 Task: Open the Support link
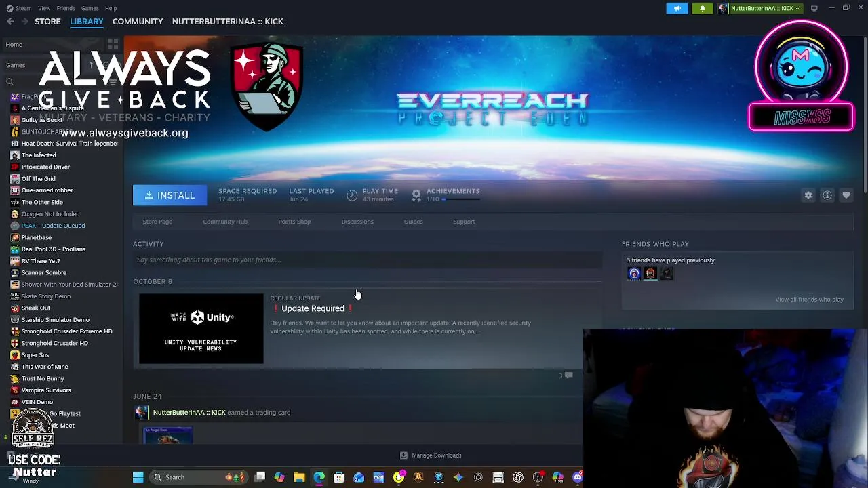click(464, 222)
